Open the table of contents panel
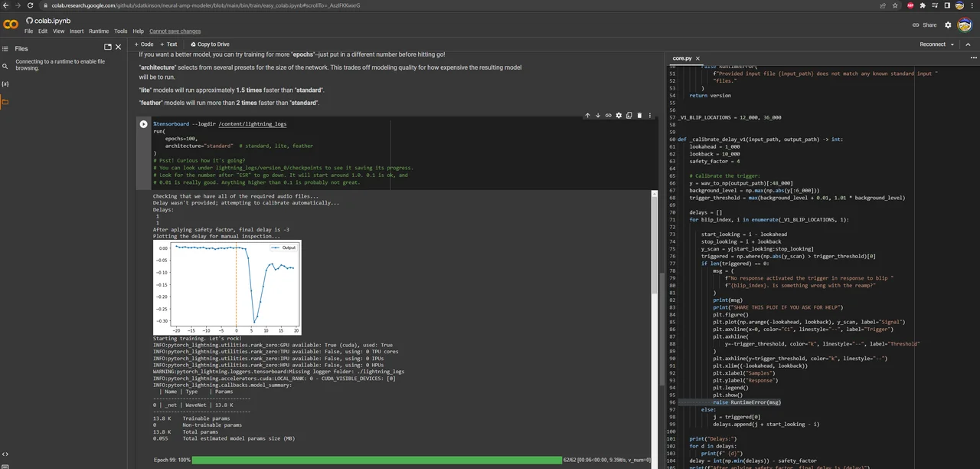The height and width of the screenshot is (469, 980). pyautogui.click(x=5, y=48)
